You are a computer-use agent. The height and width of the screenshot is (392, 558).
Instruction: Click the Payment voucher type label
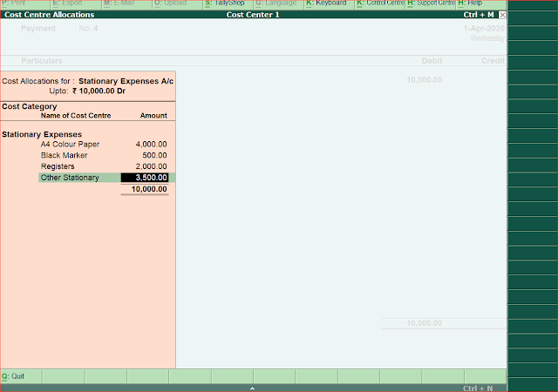pos(38,29)
